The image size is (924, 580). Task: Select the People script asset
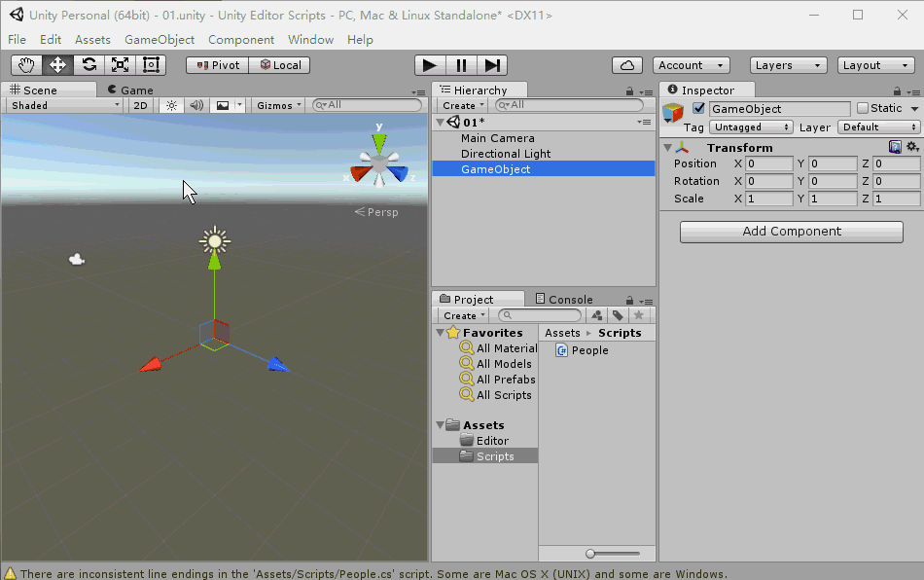coord(589,350)
